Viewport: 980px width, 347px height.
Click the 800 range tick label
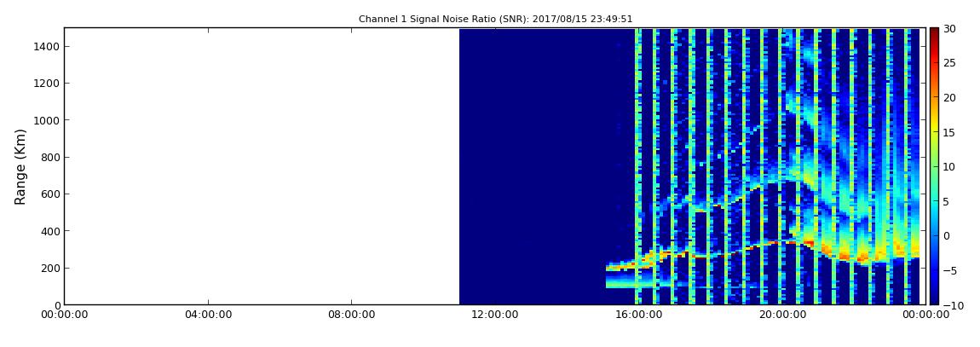(50, 158)
